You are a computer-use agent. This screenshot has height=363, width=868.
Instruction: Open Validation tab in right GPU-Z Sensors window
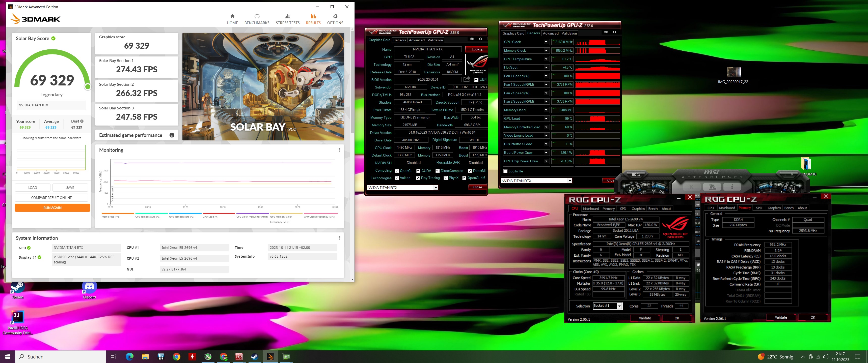pos(569,33)
